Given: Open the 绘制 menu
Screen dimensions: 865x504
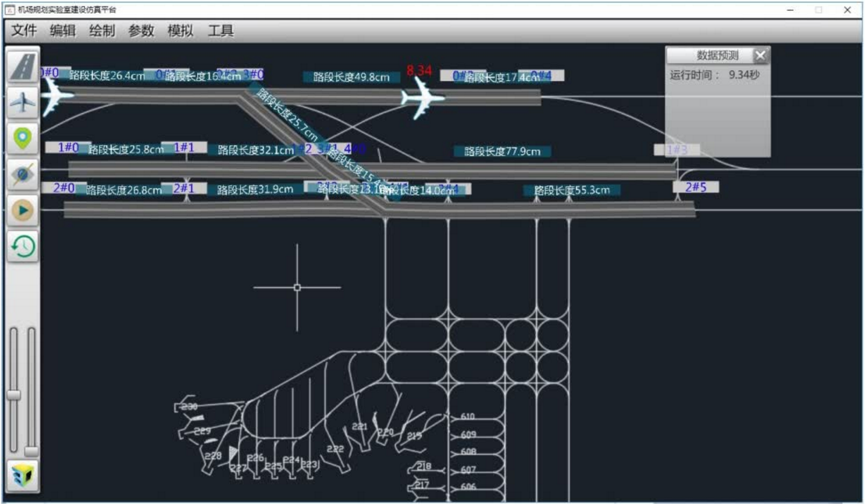Looking at the screenshot, I should [102, 31].
